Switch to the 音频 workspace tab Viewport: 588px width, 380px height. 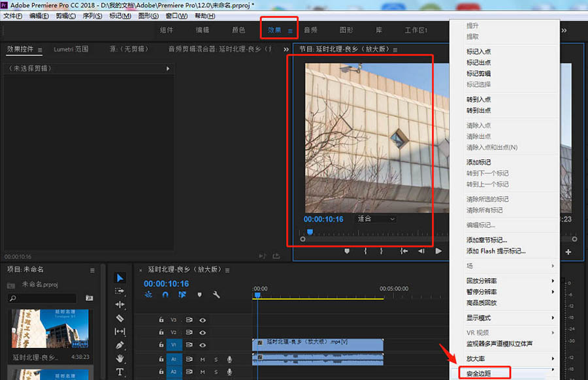click(310, 30)
